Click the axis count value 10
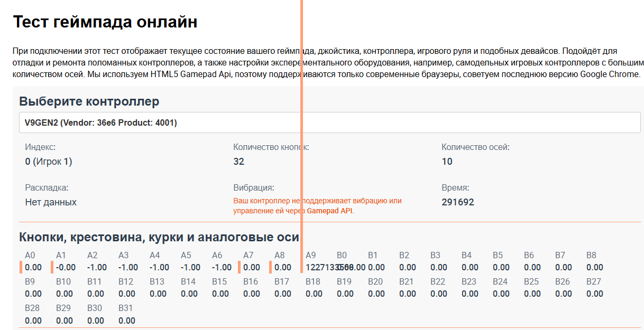This screenshot has width=644, height=330. (x=447, y=162)
